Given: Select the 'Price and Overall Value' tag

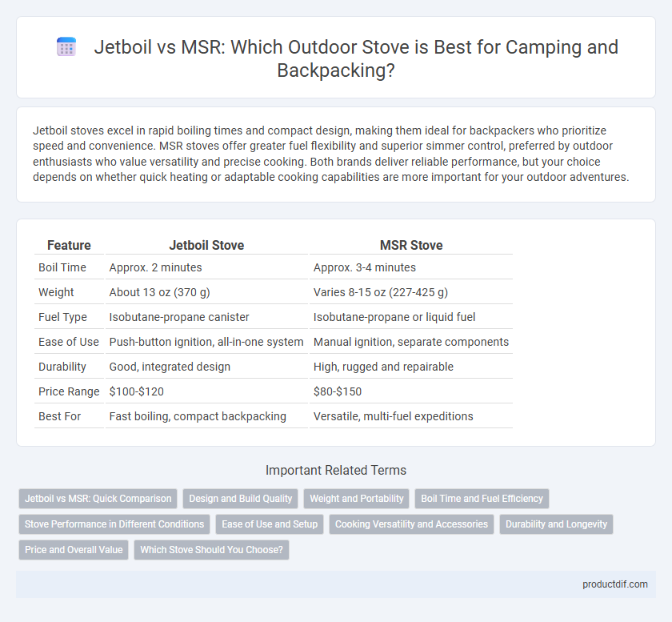Looking at the screenshot, I should [74, 550].
